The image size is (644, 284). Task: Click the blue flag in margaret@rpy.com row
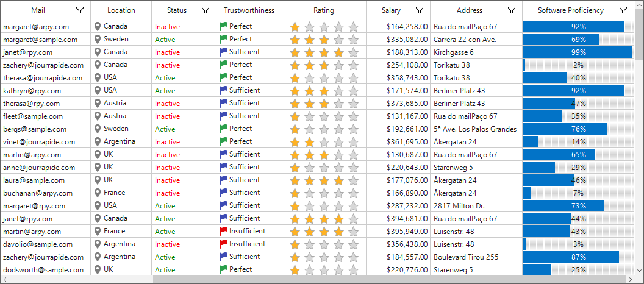click(223, 205)
